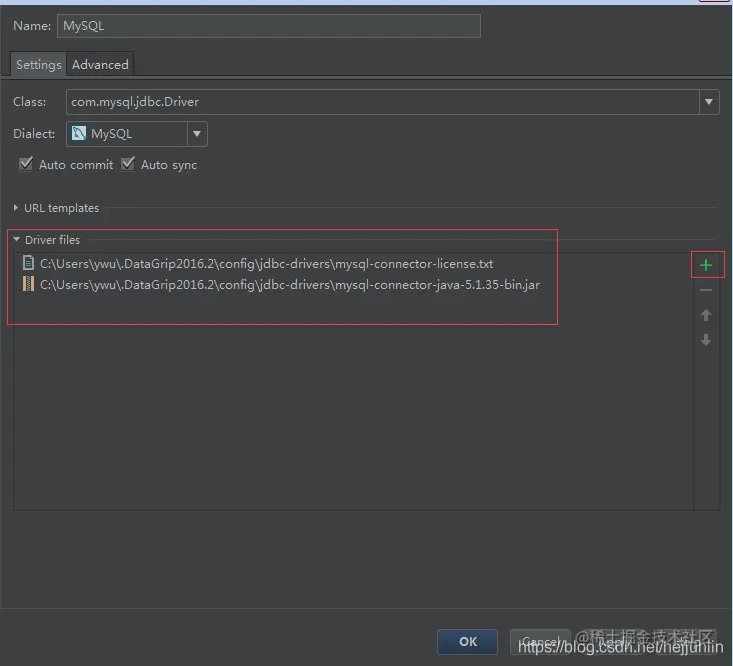
Task: Select the mysql-connector-java-5.1.35-bin.jar row
Action: point(353,285)
